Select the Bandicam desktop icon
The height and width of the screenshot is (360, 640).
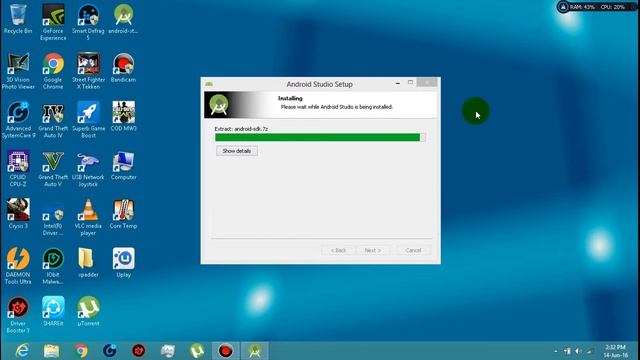(123, 68)
